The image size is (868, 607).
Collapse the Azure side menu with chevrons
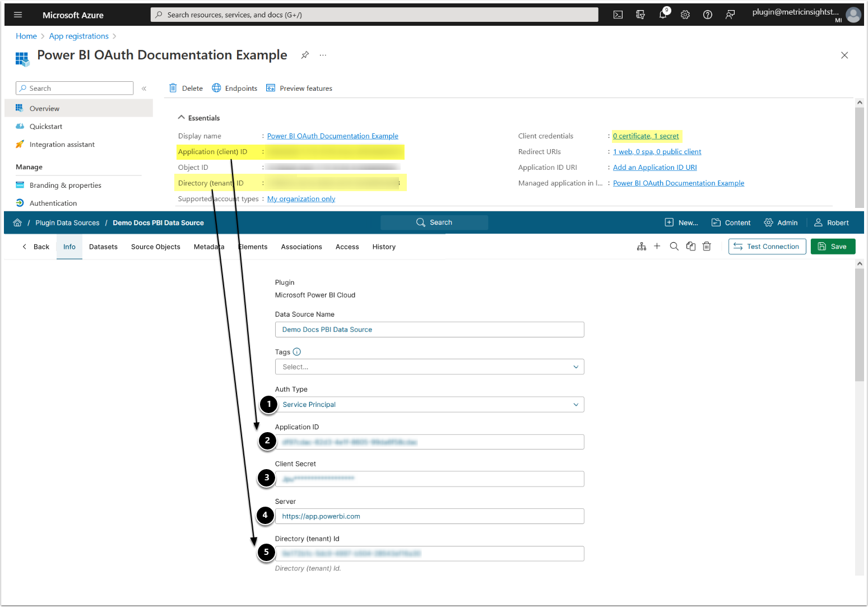[x=144, y=89]
